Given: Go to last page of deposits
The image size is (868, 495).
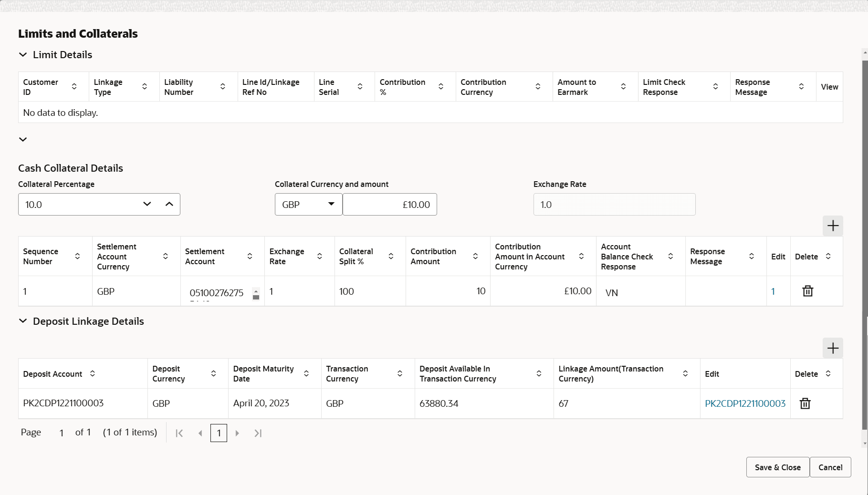Looking at the screenshot, I should (258, 433).
